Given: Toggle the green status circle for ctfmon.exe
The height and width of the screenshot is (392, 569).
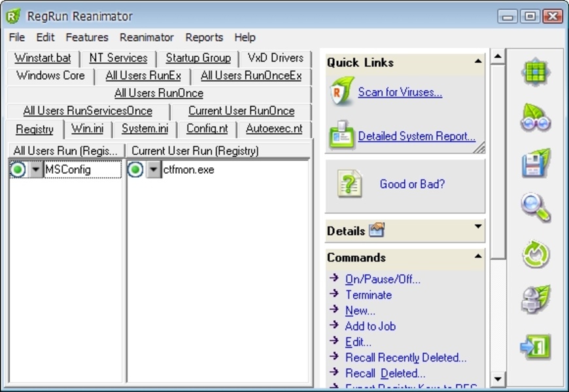Looking at the screenshot, I should [x=135, y=169].
